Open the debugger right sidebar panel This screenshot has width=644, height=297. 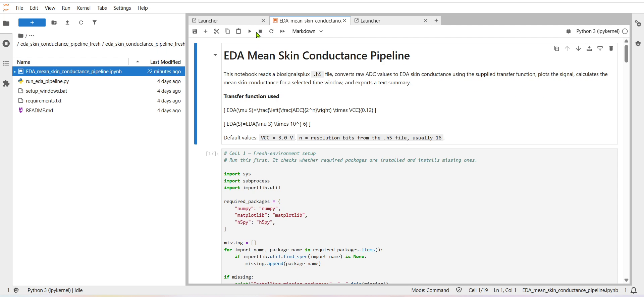click(638, 43)
